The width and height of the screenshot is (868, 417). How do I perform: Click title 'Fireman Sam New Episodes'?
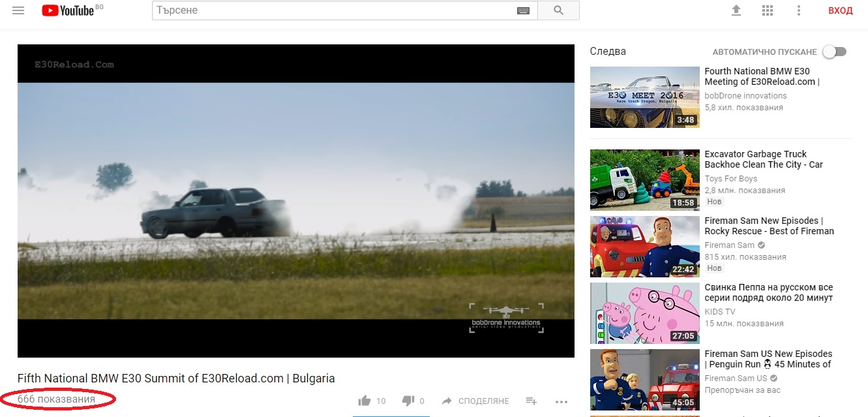pyautogui.click(x=770, y=226)
